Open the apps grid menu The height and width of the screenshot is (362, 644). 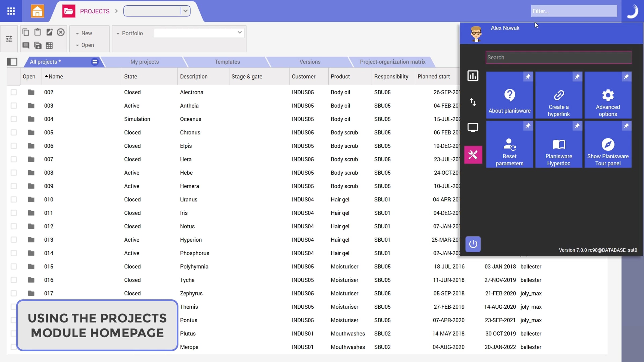pyautogui.click(x=11, y=11)
